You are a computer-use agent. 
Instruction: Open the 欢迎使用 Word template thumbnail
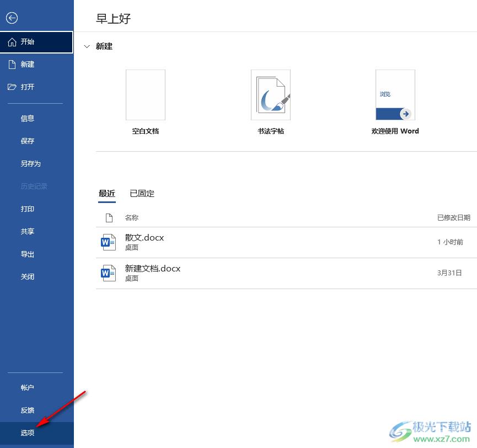click(395, 95)
